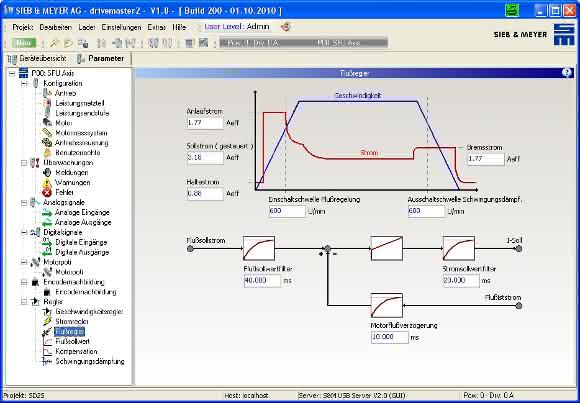Click the Leistungsendstufe icon in the tree

click(47, 113)
